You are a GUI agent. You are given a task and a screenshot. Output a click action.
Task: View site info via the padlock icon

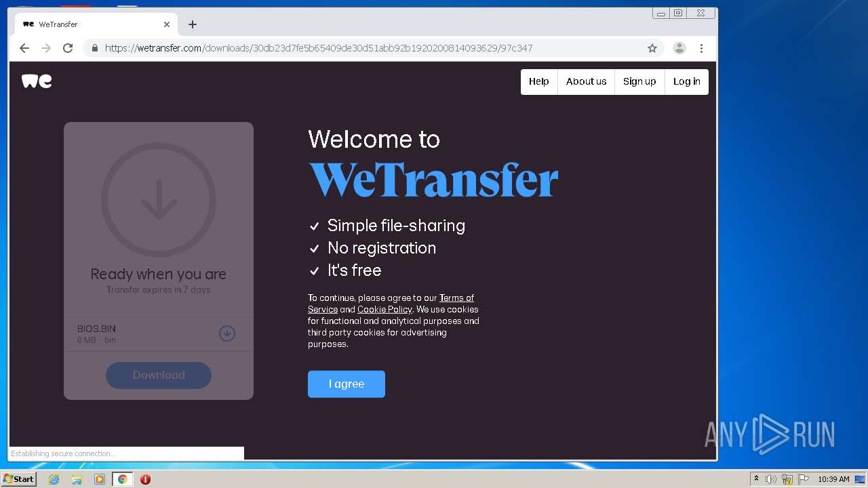click(x=94, y=48)
